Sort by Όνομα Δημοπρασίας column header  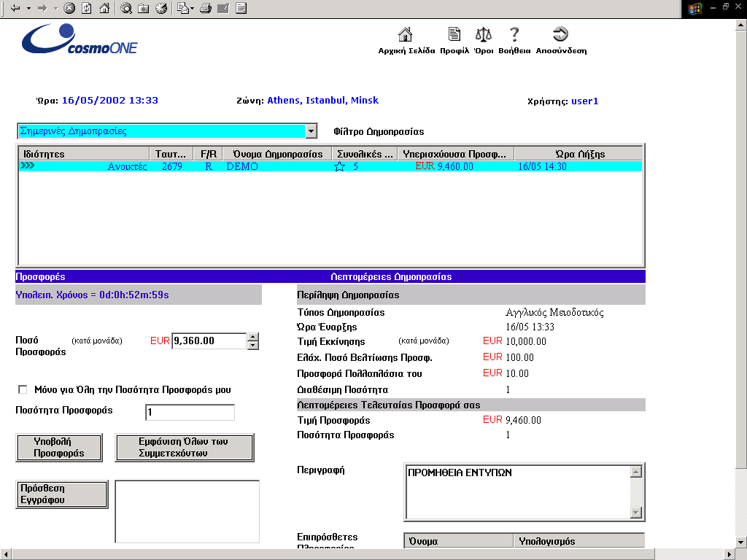[x=277, y=154]
